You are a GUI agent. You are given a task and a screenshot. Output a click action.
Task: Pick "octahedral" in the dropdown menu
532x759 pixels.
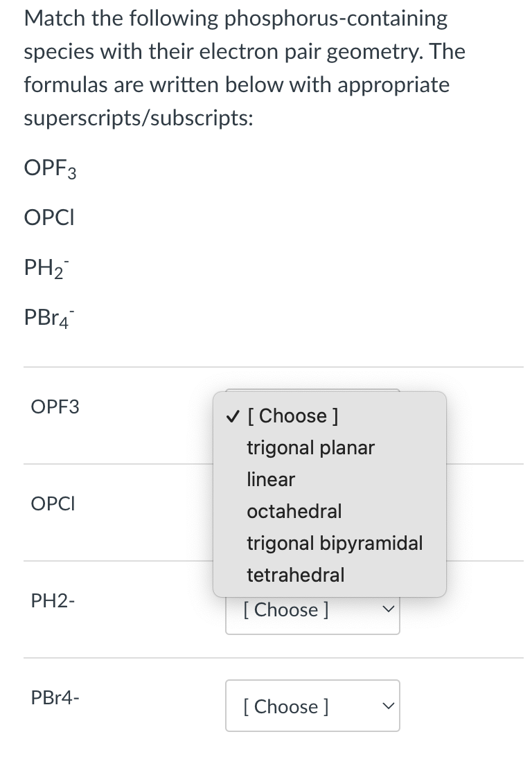click(294, 511)
